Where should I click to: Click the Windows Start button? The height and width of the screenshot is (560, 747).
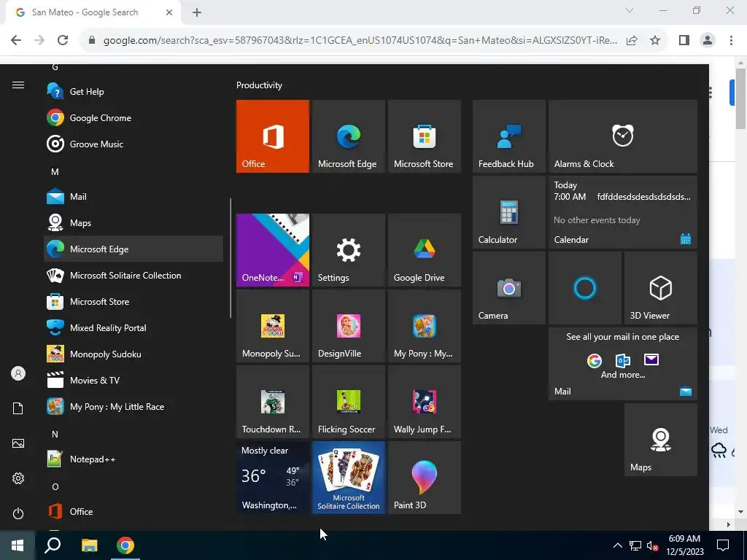click(18, 545)
